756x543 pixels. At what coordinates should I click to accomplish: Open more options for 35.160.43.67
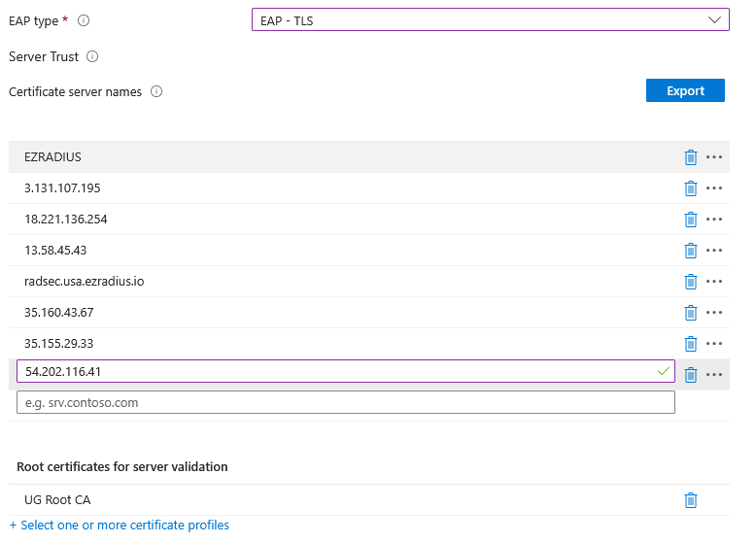click(714, 313)
